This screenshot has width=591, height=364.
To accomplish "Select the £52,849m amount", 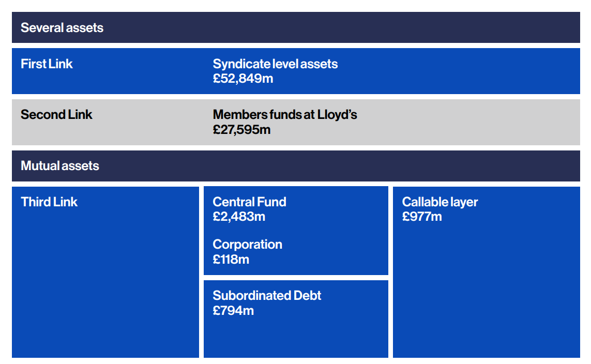I will [243, 79].
